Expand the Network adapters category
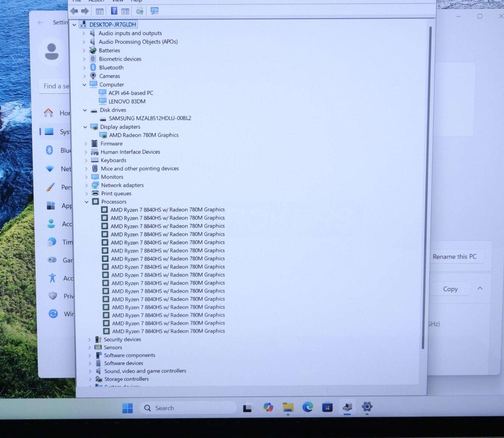The image size is (504, 438). (86, 185)
